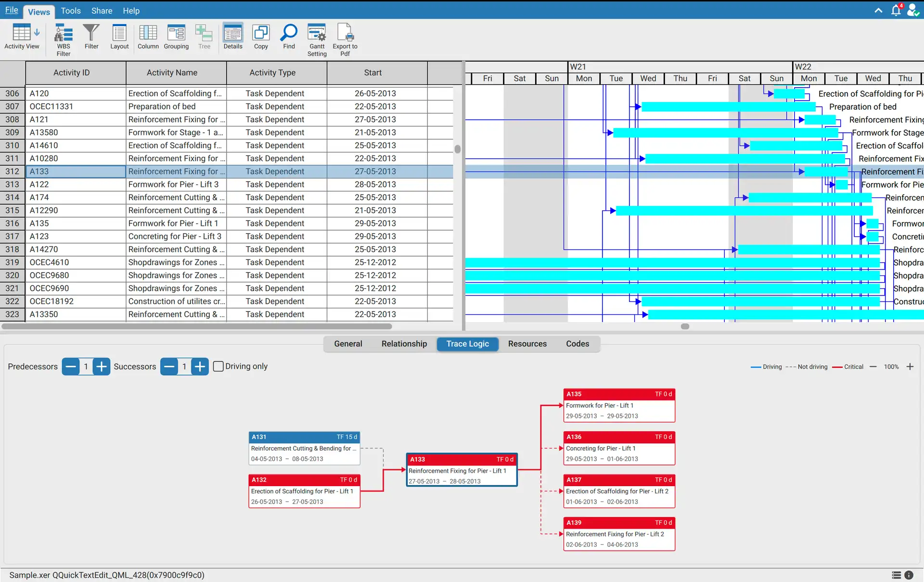Enable the Driving only checkbox

(x=218, y=366)
